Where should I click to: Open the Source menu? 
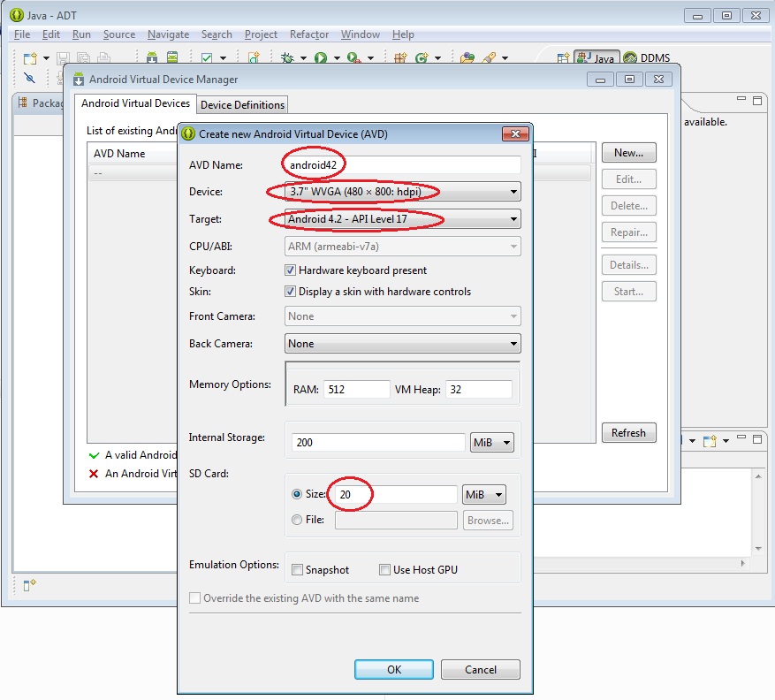coord(119,34)
